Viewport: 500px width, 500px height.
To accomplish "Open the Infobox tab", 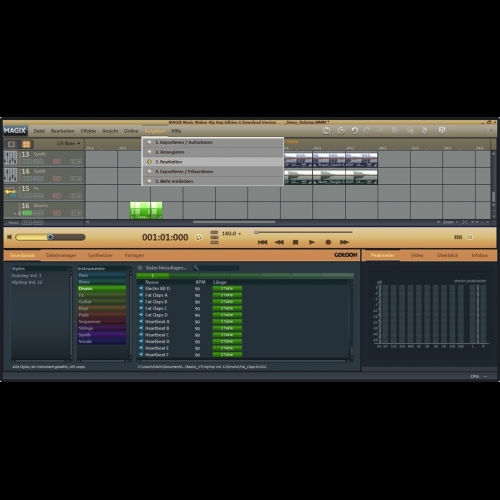I will (480, 255).
